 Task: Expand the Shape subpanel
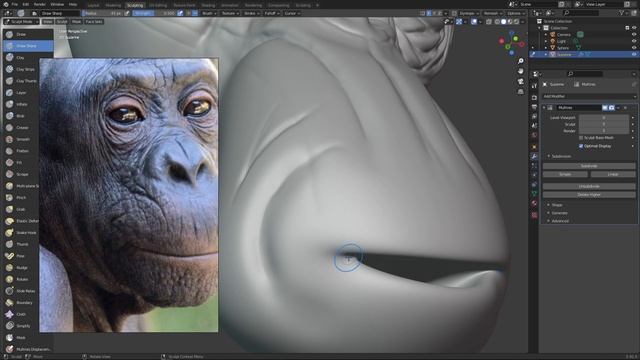click(557, 205)
